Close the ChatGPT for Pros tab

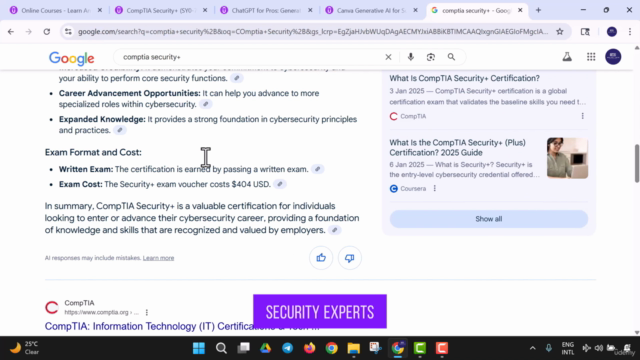tap(310, 10)
